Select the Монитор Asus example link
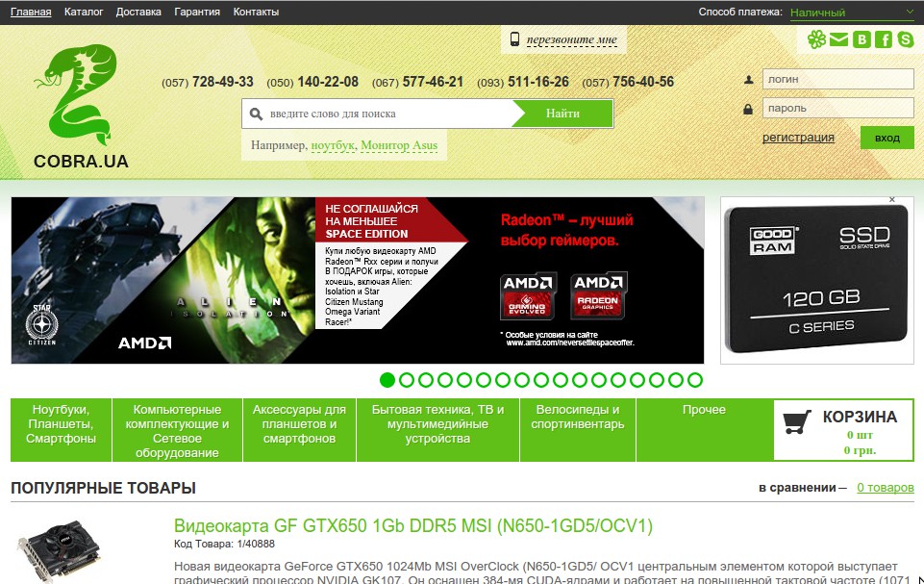Viewport: 924px width, 584px height. tap(399, 145)
